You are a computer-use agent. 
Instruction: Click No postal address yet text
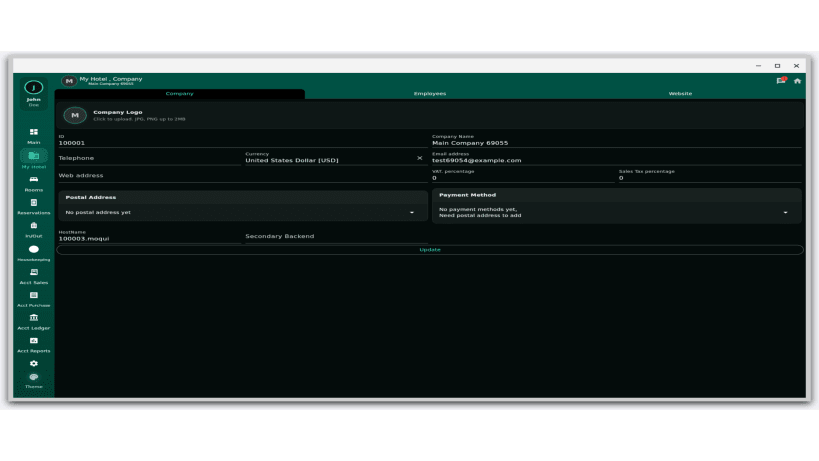[x=98, y=212]
